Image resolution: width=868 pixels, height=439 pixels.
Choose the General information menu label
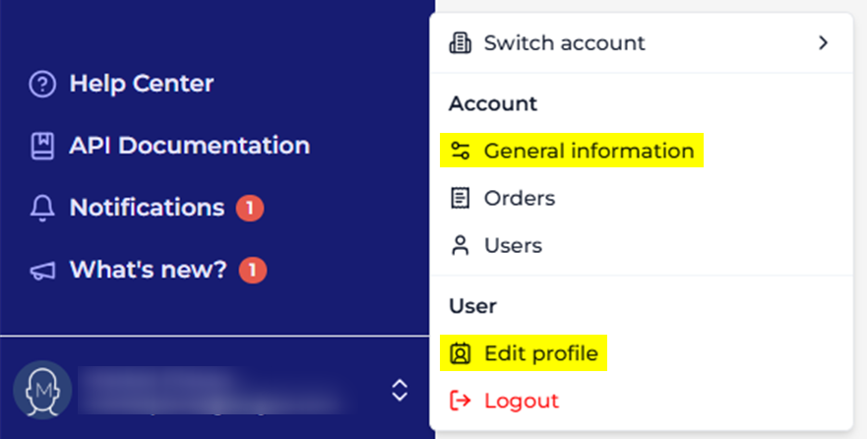589,152
